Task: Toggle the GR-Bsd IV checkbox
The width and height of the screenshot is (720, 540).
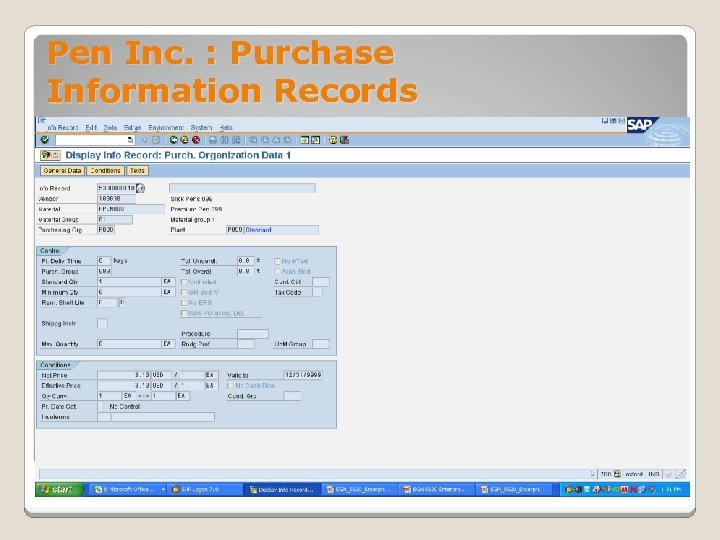Action: [184, 292]
